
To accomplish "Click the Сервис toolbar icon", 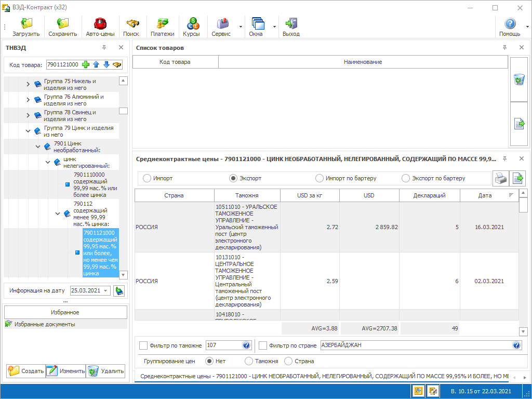I will tap(222, 23).
